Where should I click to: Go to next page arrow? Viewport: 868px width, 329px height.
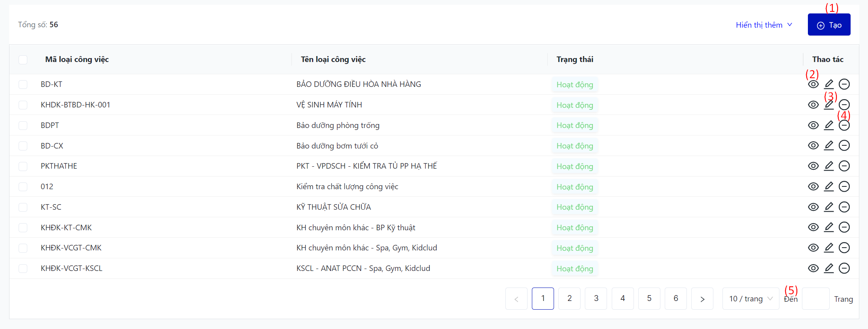point(702,299)
